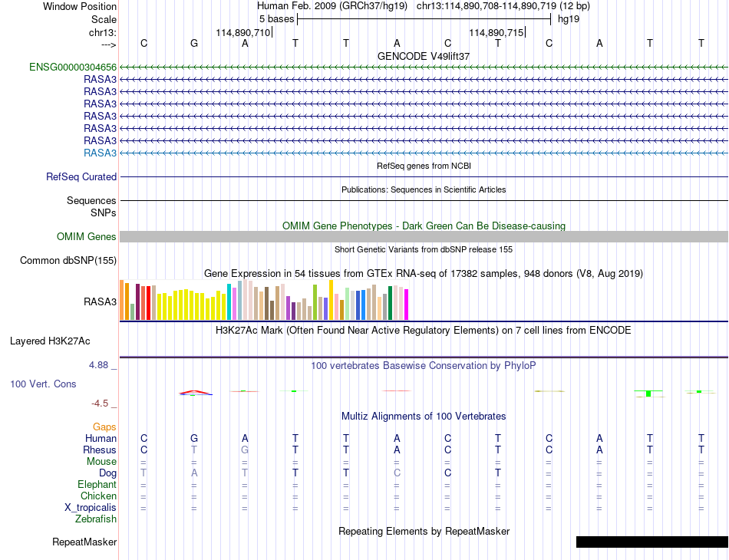The width and height of the screenshot is (729, 560).
Task: Click the light blue RASA3 transcript label
Action: (x=100, y=153)
